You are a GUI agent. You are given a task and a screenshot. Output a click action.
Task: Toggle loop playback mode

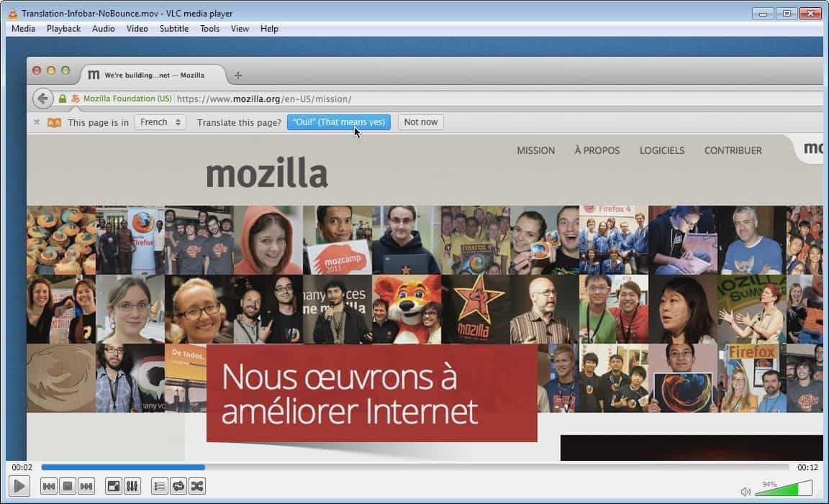[178, 486]
